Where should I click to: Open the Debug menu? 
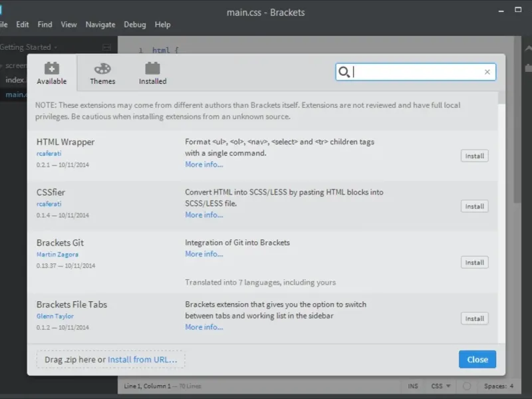(x=135, y=25)
